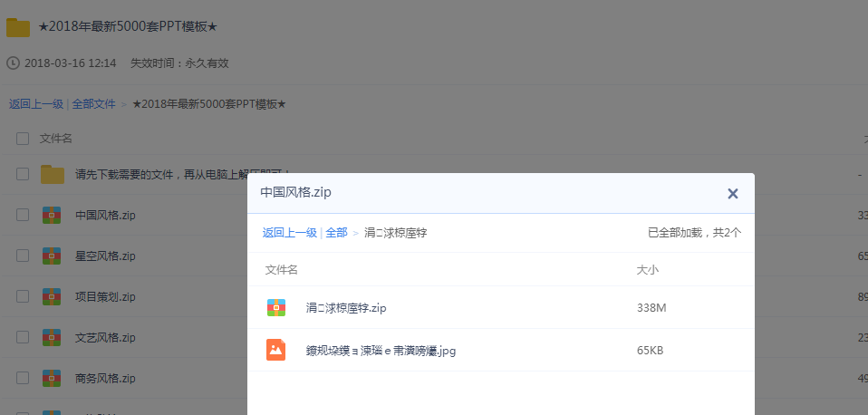Click the orange jpg image file icon
This screenshot has height=415, width=868.
pyautogui.click(x=276, y=350)
